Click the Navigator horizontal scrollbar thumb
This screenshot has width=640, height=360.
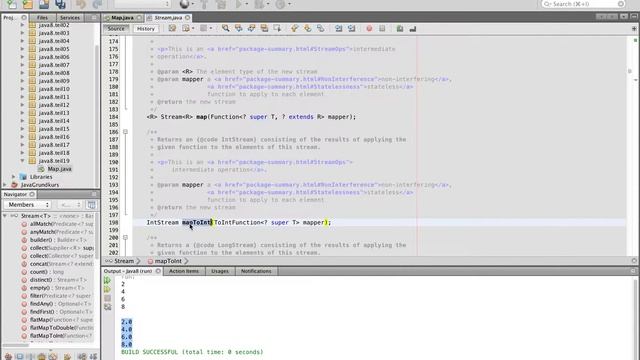click(16, 345)
